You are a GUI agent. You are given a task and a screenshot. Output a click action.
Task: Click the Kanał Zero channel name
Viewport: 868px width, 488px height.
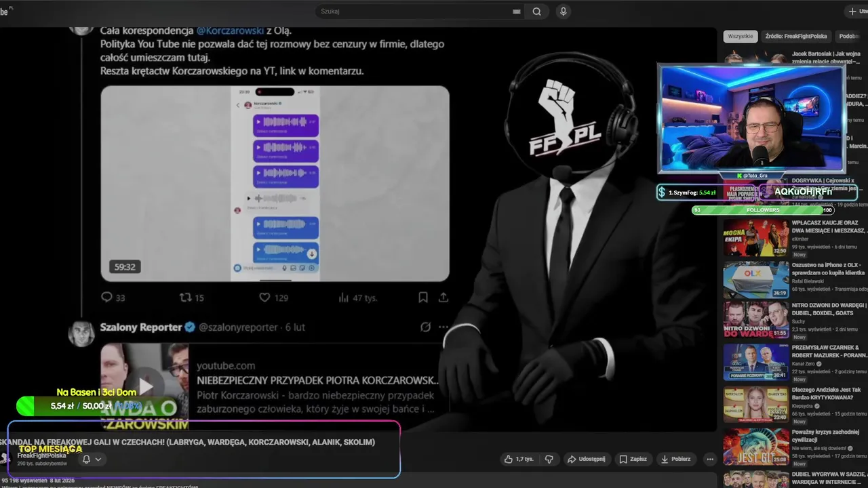click(x=804, y=363)
